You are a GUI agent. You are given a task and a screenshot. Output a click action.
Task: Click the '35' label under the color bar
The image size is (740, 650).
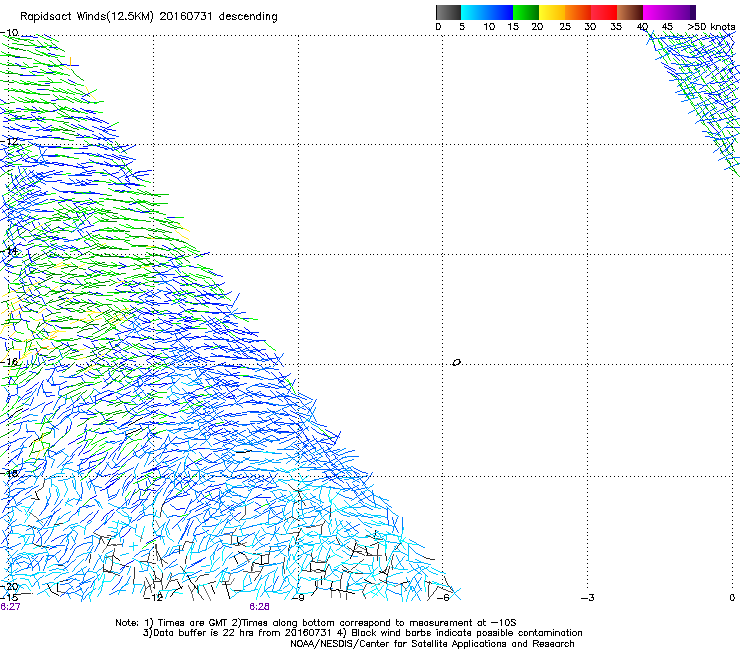click(616, 27)
